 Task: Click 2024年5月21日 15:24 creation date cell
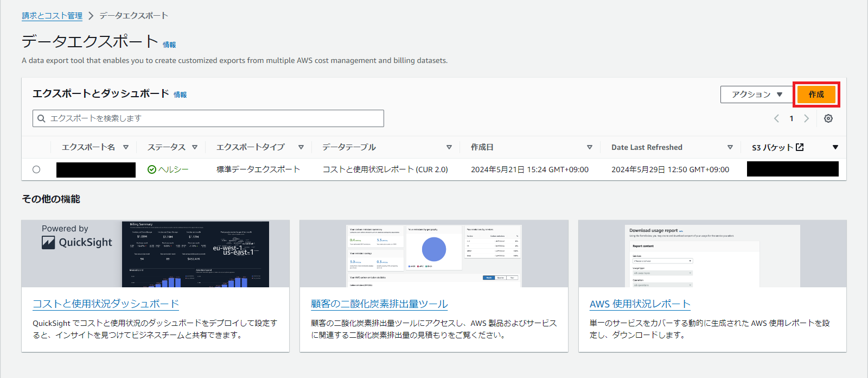coord(529,169)
